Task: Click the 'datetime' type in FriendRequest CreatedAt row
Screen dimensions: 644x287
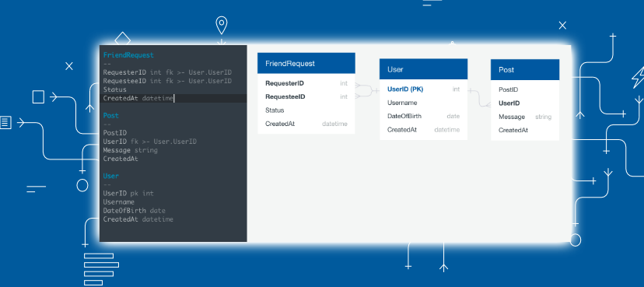Action: 334,124
